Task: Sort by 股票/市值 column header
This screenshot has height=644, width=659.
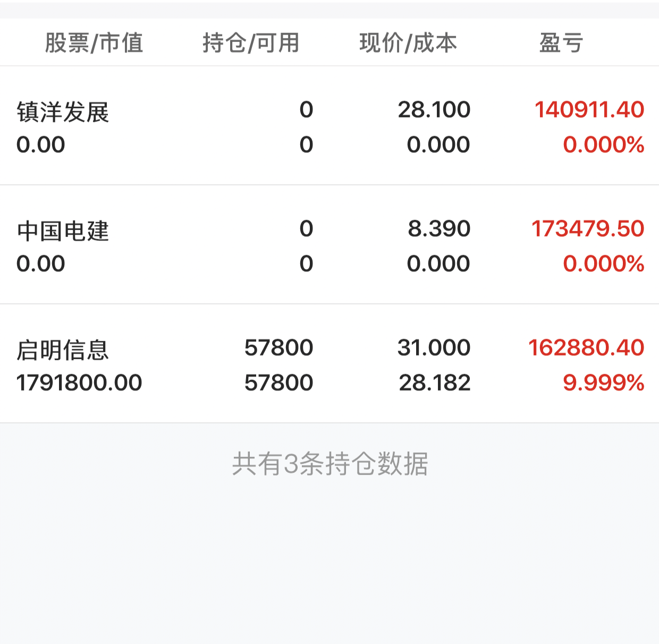Action: click(x=94, y=43)
